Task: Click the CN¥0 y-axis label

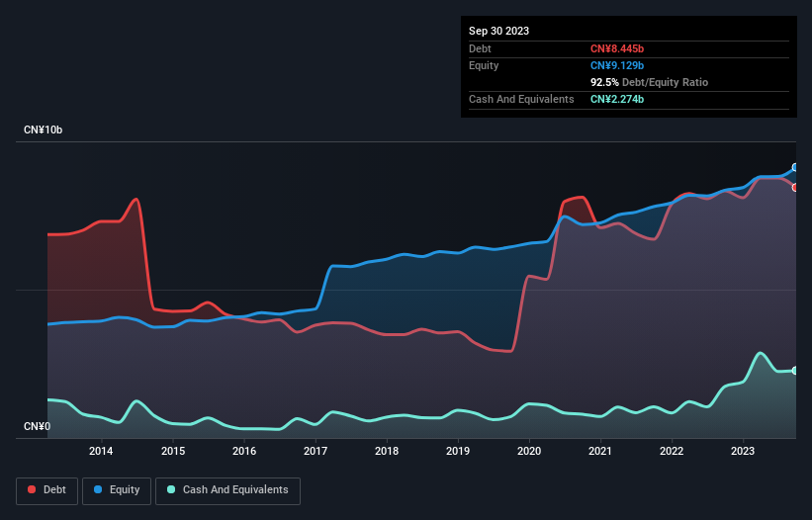Action: click(x=38, y=426)
